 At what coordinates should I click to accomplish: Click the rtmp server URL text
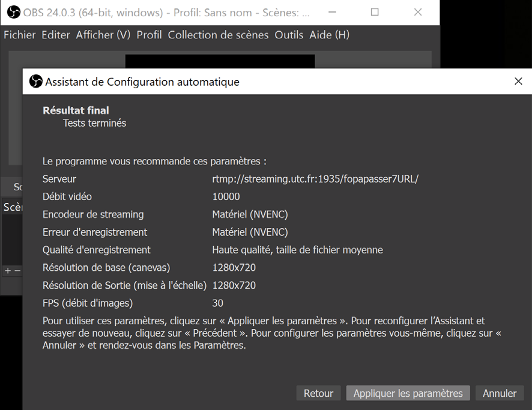click(315, 179)
